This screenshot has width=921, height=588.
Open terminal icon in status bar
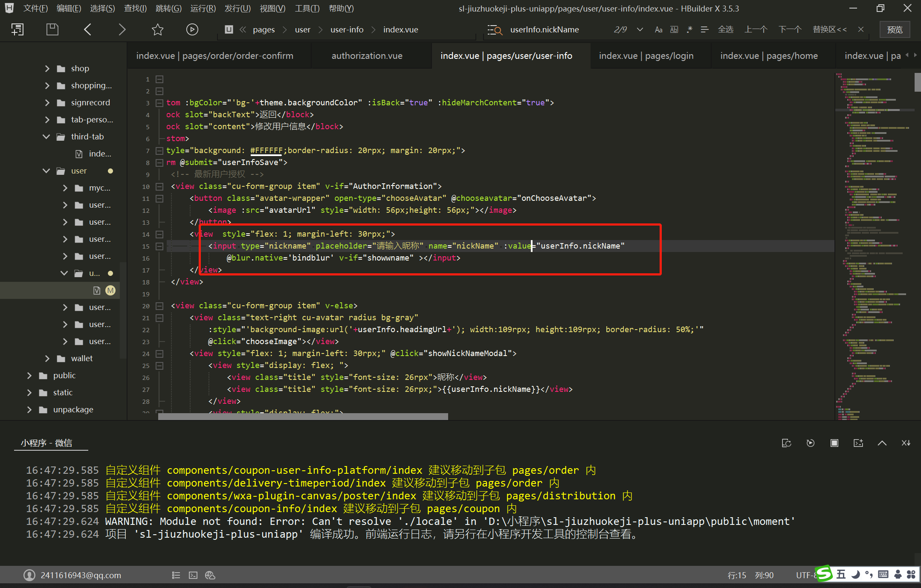pos(193,575)
